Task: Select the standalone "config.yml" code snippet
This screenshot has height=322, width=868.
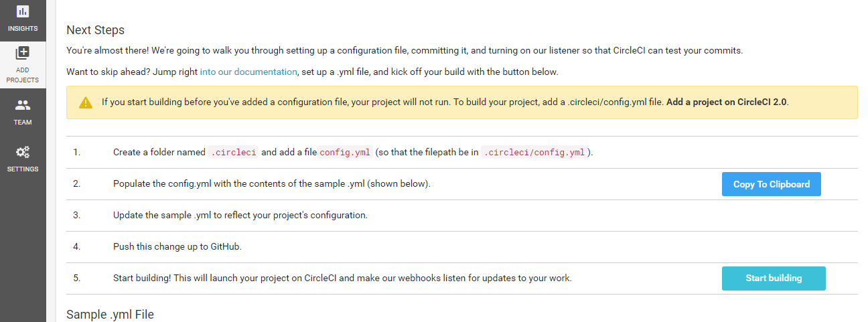Action: tap(344, 153)
